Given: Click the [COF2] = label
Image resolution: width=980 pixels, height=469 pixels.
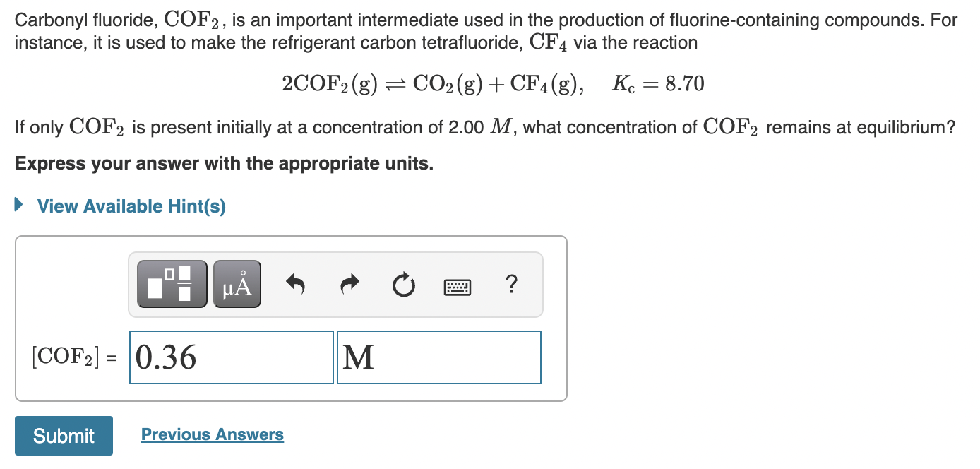Looking at the screenshot, I should 76,357.
